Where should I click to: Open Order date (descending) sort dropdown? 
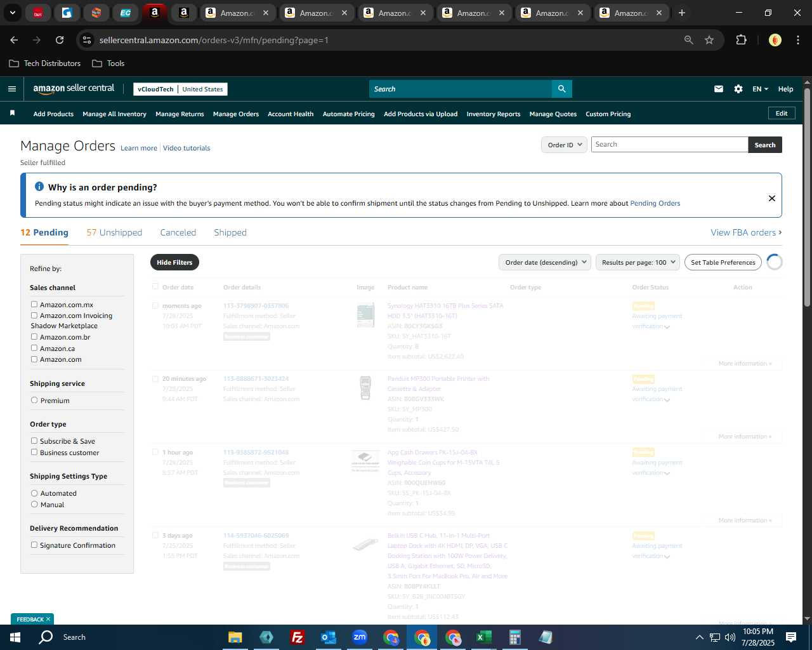coord(545,262)
